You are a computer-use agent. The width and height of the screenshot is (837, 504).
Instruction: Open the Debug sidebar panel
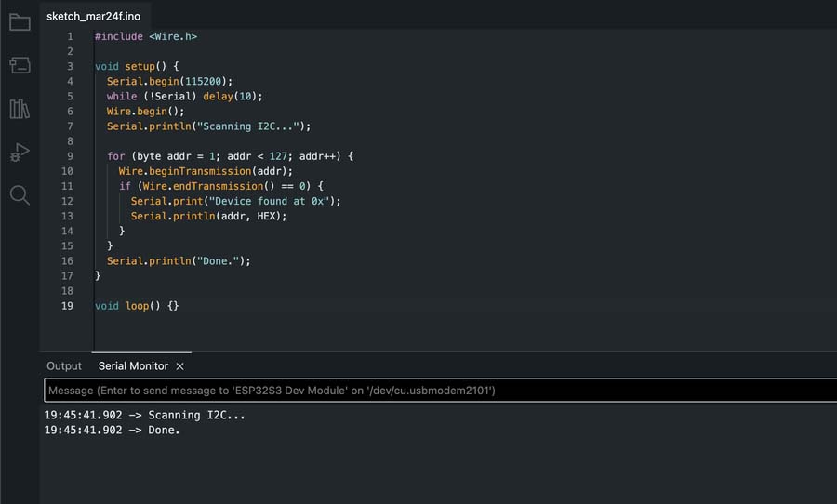point(20,152)
